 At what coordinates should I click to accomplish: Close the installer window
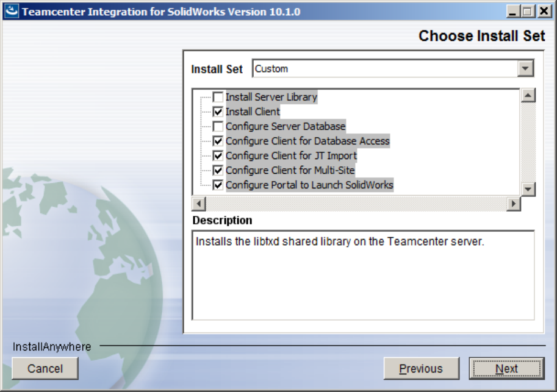(x=544, y=12)
